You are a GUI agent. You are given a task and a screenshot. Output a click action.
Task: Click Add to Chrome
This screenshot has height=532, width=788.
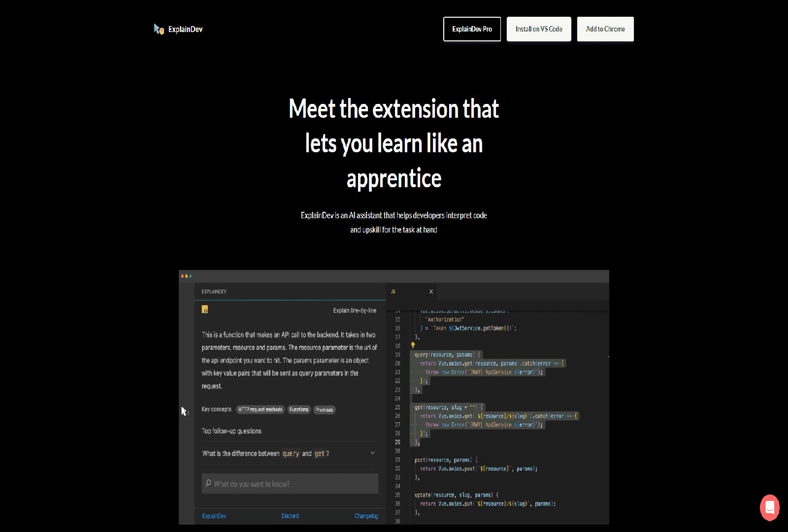coord(605,29)
